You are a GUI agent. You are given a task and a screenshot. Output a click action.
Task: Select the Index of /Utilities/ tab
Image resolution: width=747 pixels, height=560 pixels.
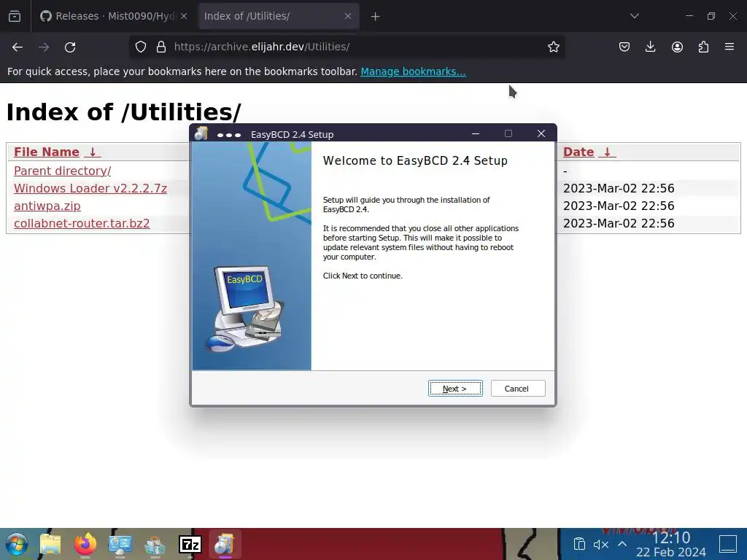pyautogui.click(x=278, y=16)
